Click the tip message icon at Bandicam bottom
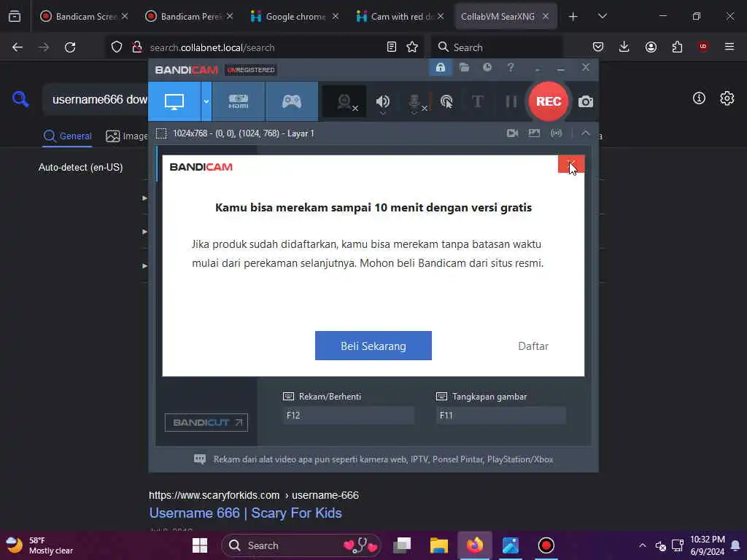 pyautogui.click(x=200, y=459)
